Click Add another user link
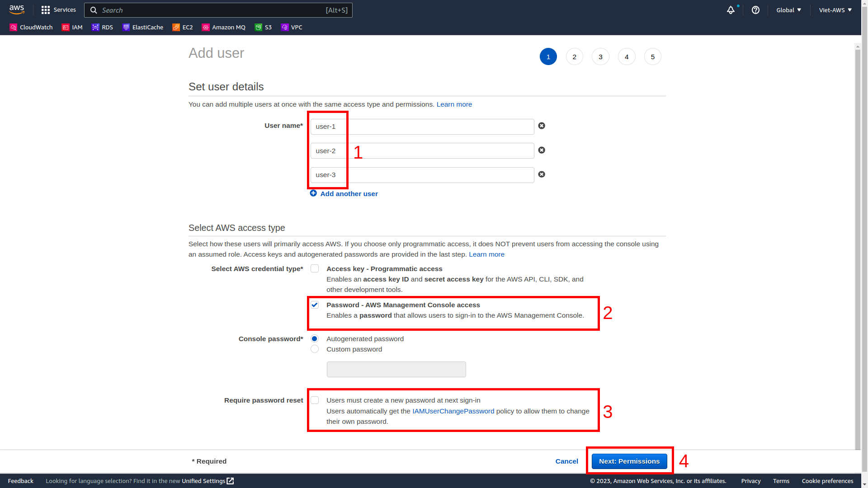The image size is (868, 488). (349, 194)
